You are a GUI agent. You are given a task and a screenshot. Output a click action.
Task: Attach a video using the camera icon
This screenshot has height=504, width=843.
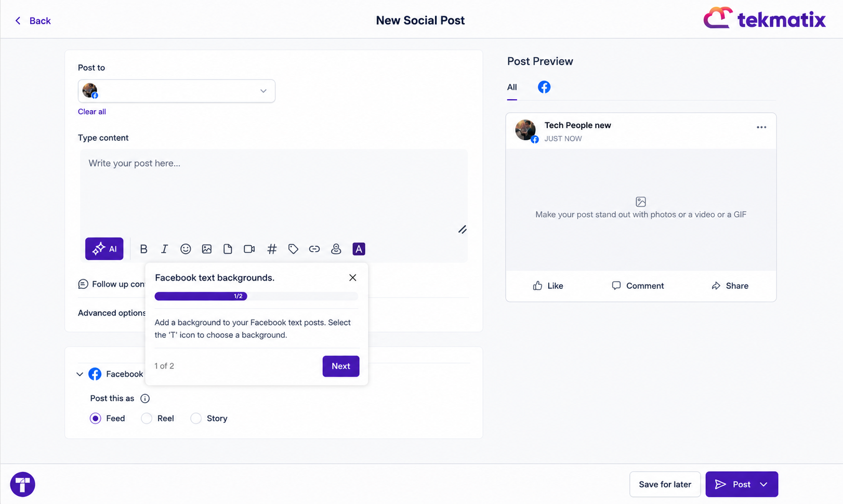point(249,249)
